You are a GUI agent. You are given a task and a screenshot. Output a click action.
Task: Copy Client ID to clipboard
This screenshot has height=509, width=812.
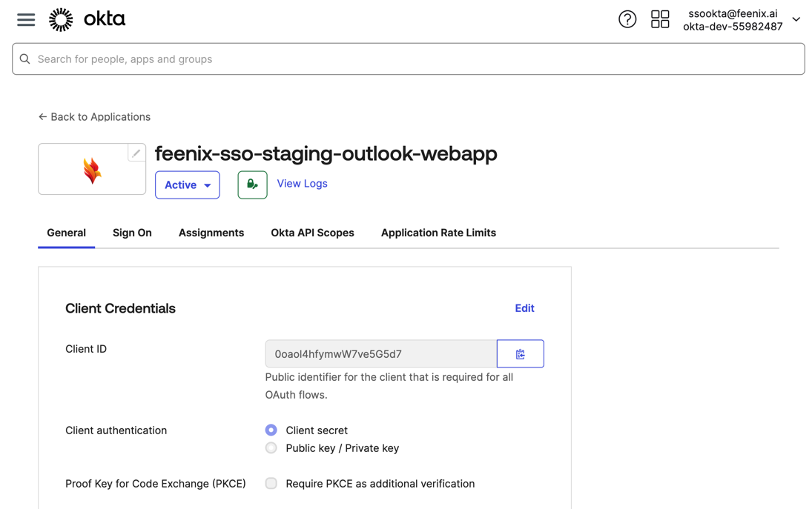pos(520,354)
